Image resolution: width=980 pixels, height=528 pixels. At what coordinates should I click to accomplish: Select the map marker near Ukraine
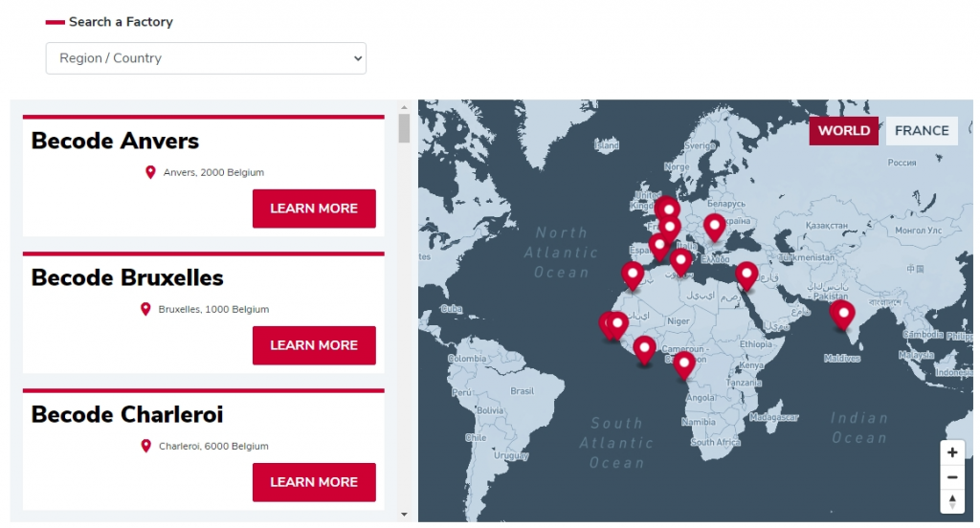coord(714,228)
